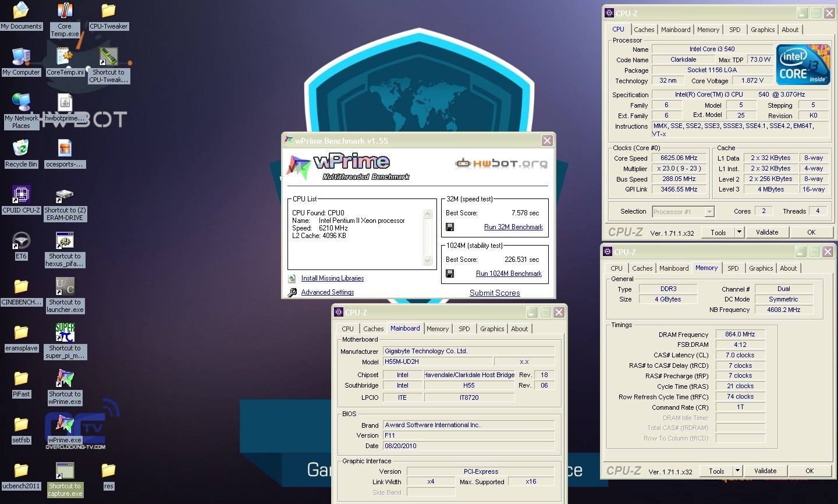Click hwbot.org logo in wPrime window

(x=501, y=164)
